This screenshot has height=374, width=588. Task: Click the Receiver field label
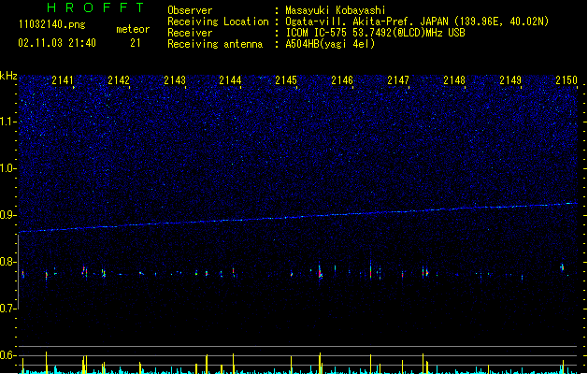coord(190,33)
